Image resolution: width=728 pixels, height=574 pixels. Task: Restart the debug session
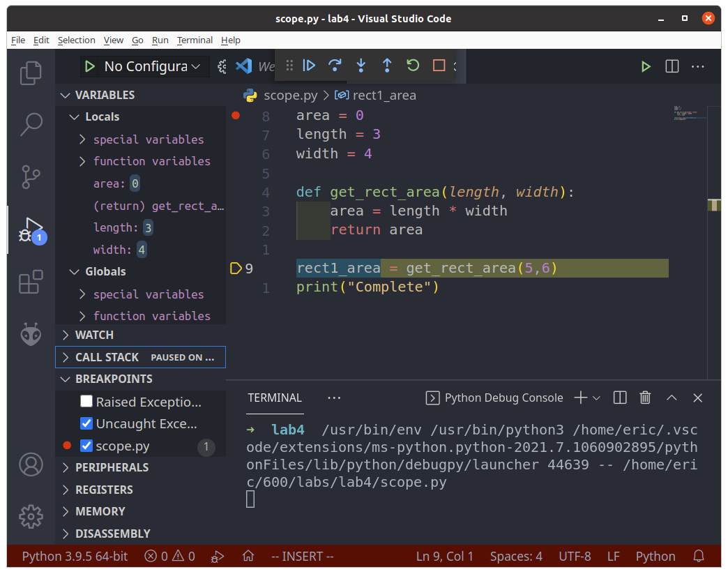click(x=413, y=66)
